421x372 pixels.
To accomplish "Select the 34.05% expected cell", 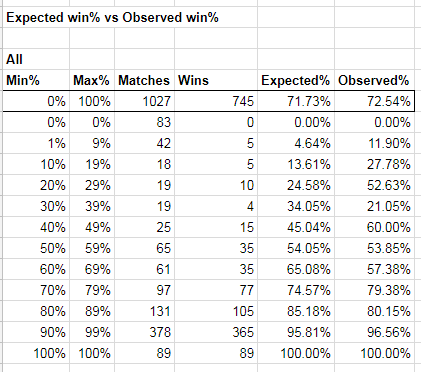I will (296, 206).
